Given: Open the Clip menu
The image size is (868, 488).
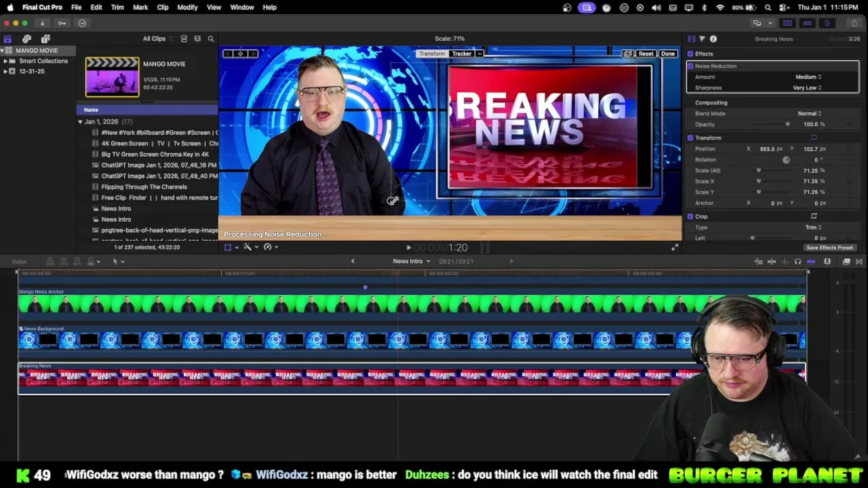Looking at the screenshot, I should point(163,7).
